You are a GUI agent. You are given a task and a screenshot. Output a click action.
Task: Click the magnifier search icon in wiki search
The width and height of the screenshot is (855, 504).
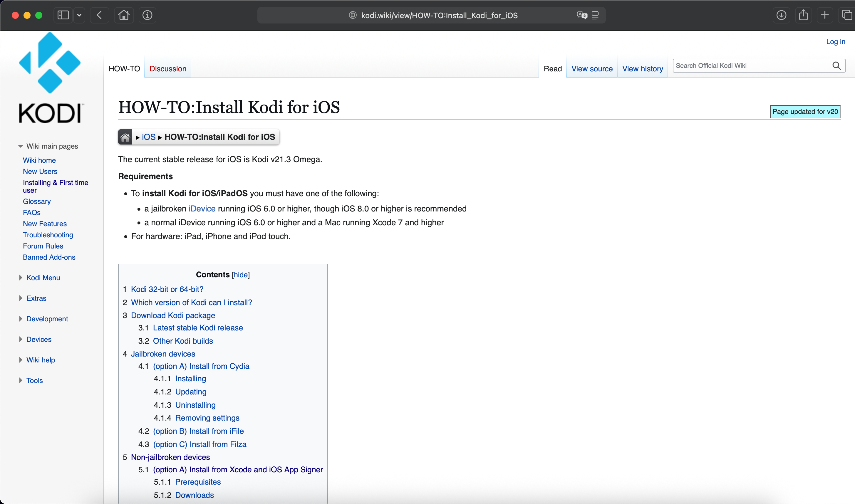click(836, 65)
